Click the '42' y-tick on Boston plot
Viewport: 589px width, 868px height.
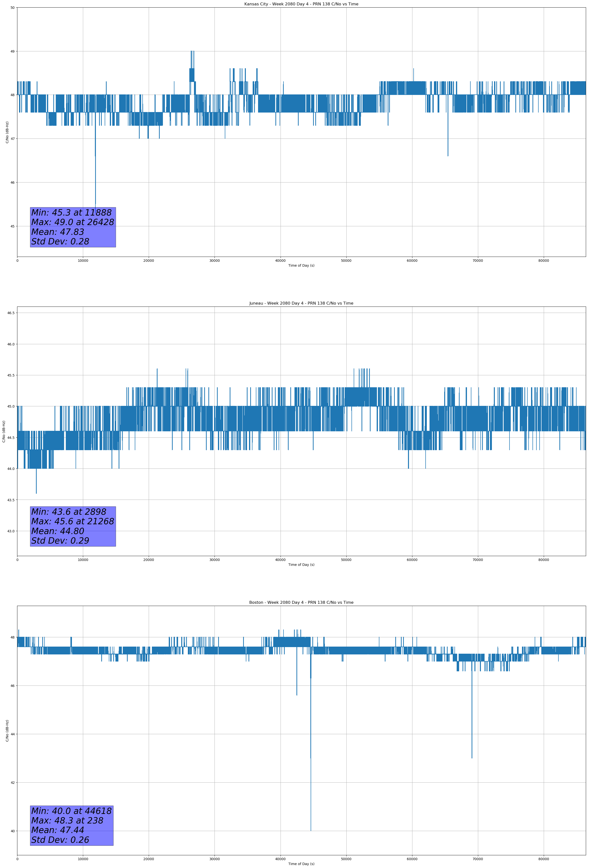click(12, 783)
